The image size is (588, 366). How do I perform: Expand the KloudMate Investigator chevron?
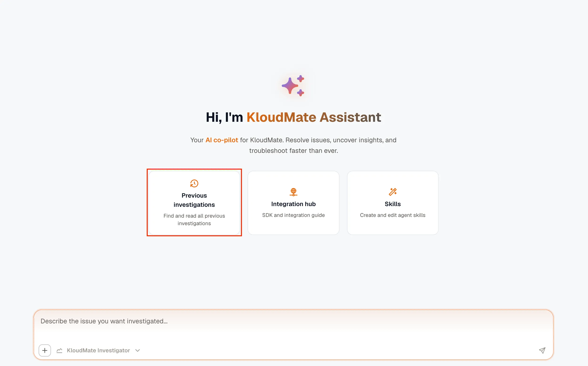pyautogui.click(x=138, y=350)
